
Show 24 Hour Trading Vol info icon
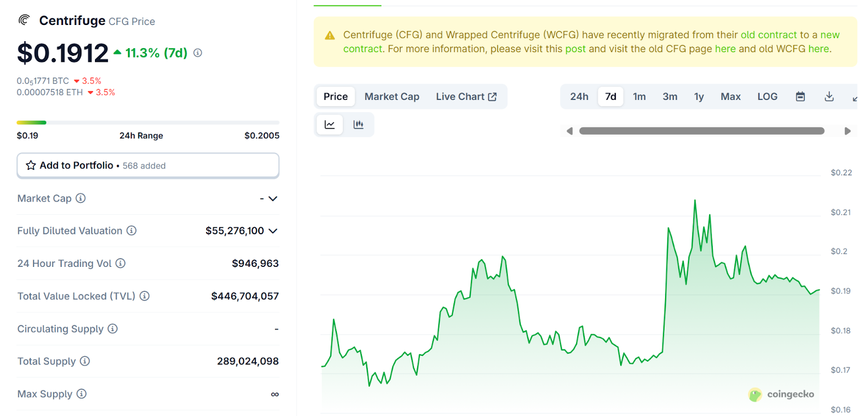120,263
